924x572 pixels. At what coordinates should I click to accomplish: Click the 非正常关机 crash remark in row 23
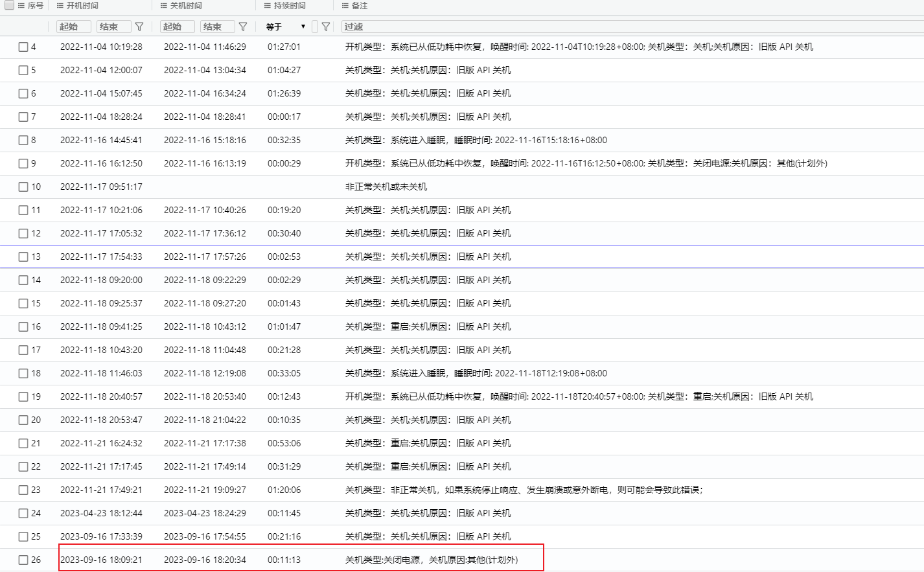524,490
